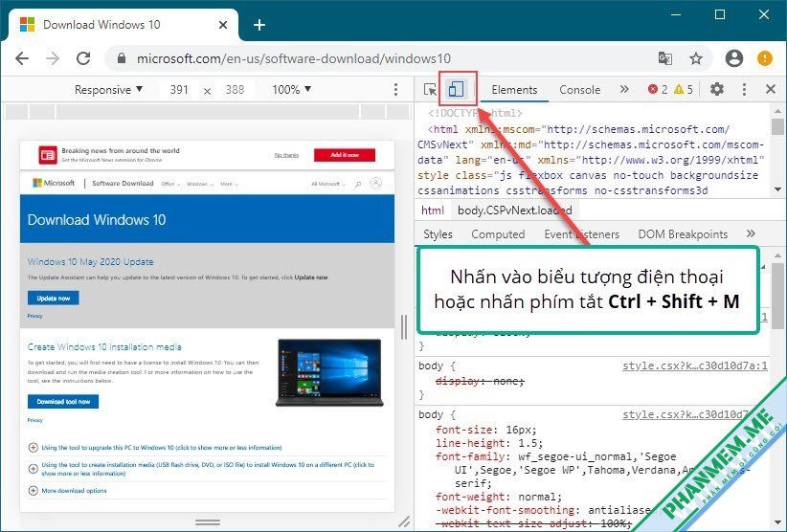Select the inspect element cursor tool
787x532 pixels.
point(430,90)
